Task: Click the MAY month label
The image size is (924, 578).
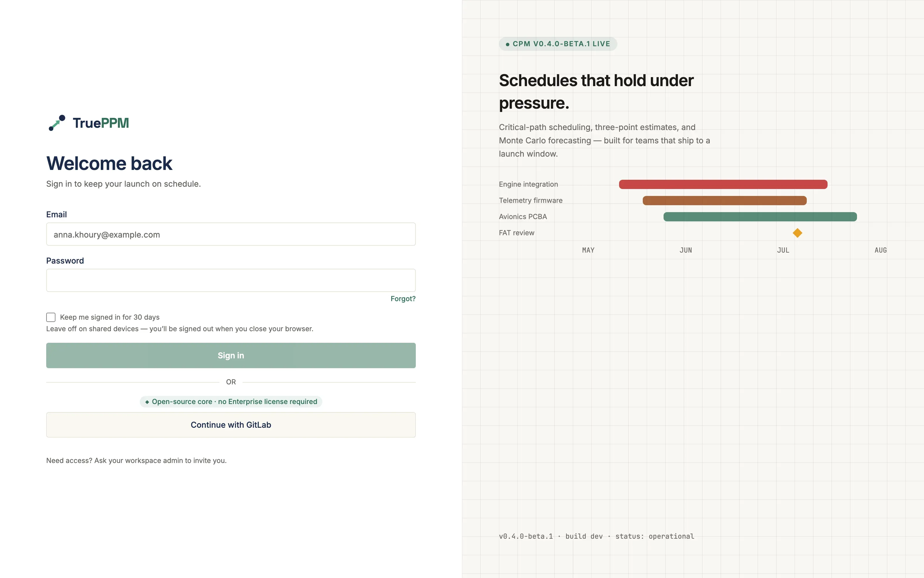Action: pyautogui.click(x=588, y=250)
